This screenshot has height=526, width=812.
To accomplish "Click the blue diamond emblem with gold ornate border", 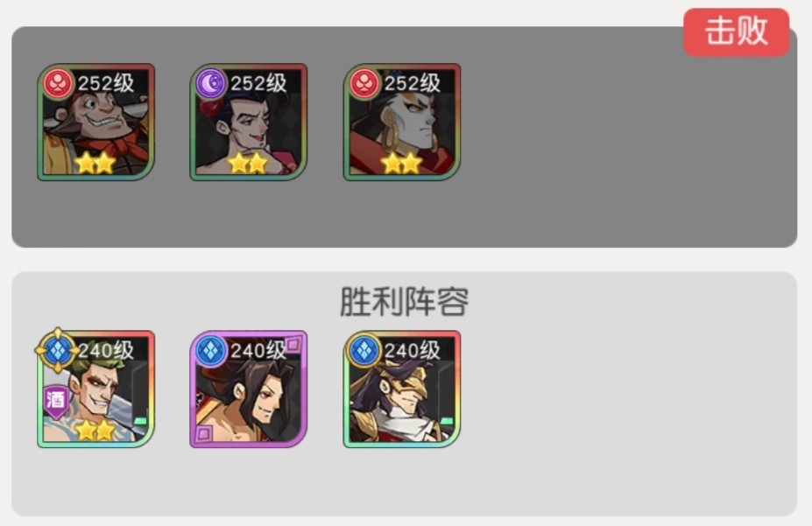I will (x=58, y=351).
